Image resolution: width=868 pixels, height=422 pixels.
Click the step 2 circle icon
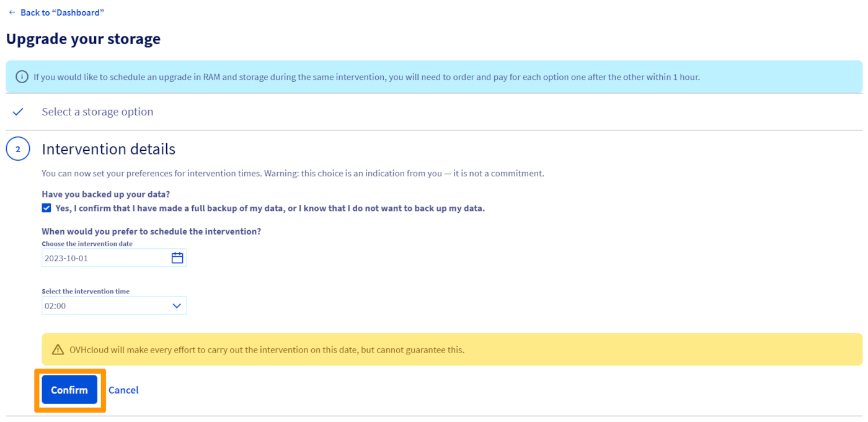[18, 149]
